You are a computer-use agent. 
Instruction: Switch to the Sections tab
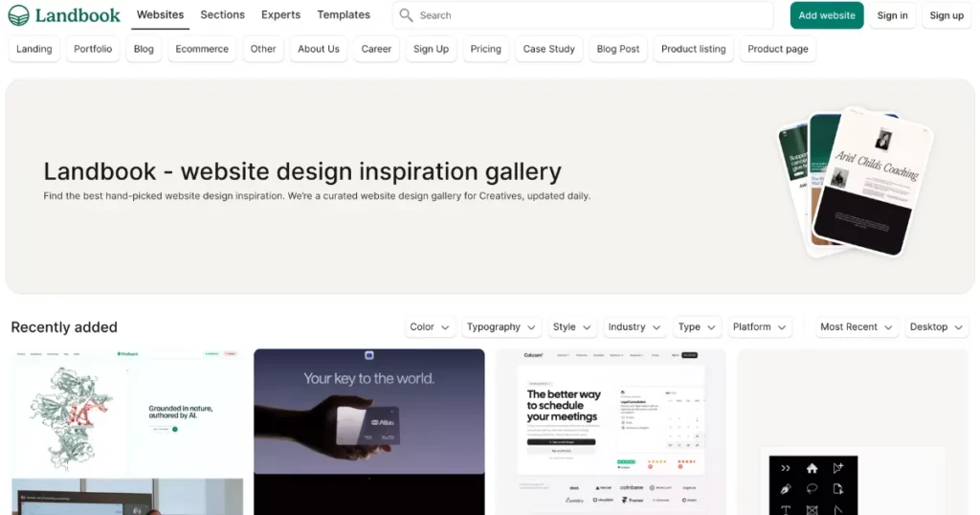(x=222, y=15)
